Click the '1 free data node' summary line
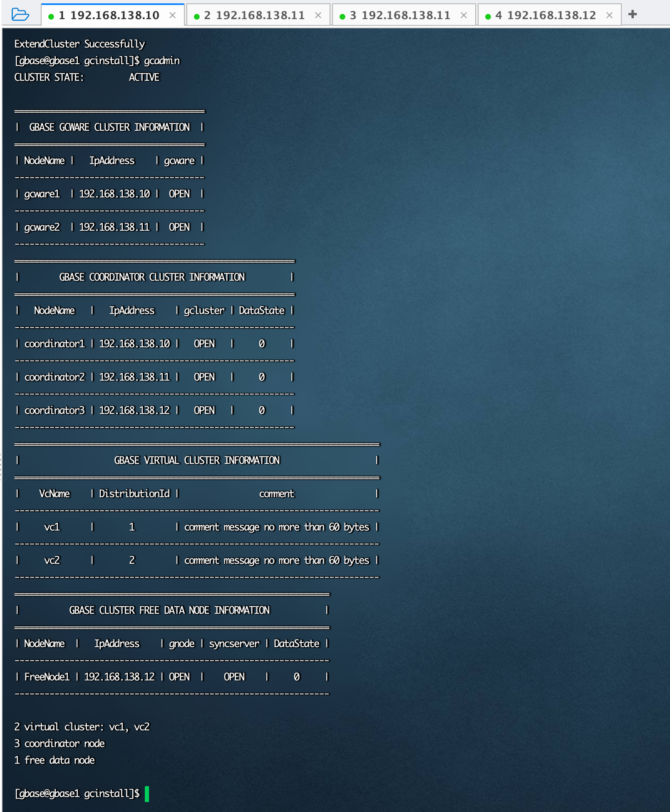670x812 pixels. pos(55,760)
